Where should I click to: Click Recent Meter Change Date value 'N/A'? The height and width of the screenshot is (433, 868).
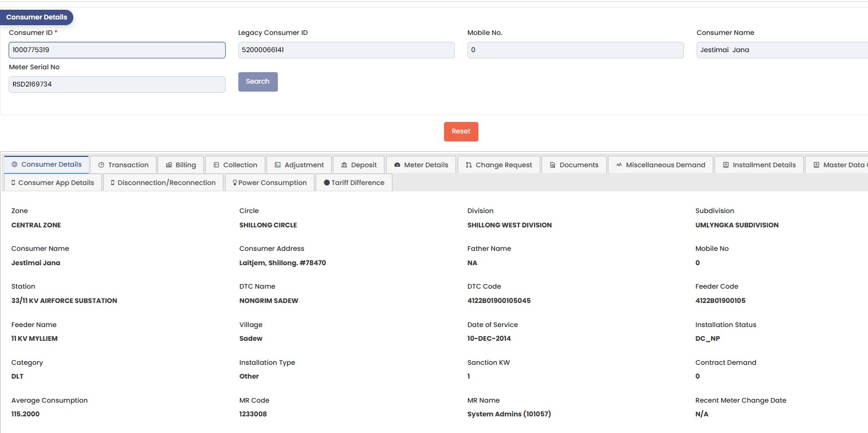point(702,414)
